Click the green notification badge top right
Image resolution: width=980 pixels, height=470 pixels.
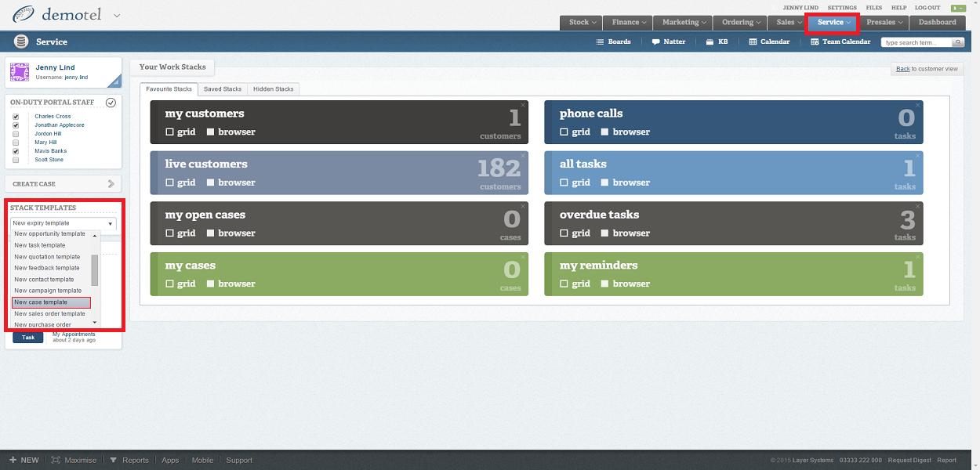tap(957, 8)
